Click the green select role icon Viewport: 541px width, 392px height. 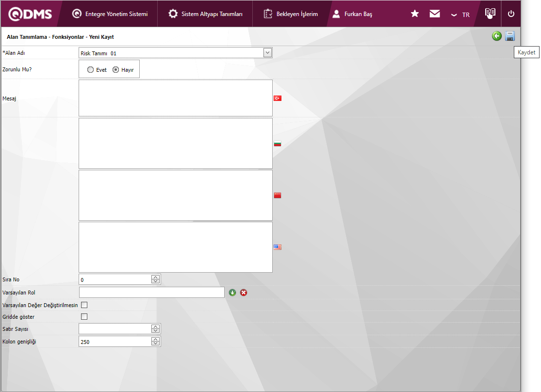(232, 293)
